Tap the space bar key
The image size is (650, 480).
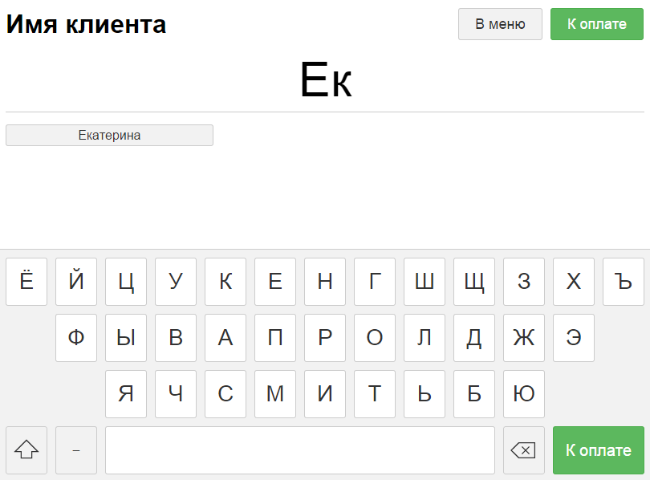(300, 450)
